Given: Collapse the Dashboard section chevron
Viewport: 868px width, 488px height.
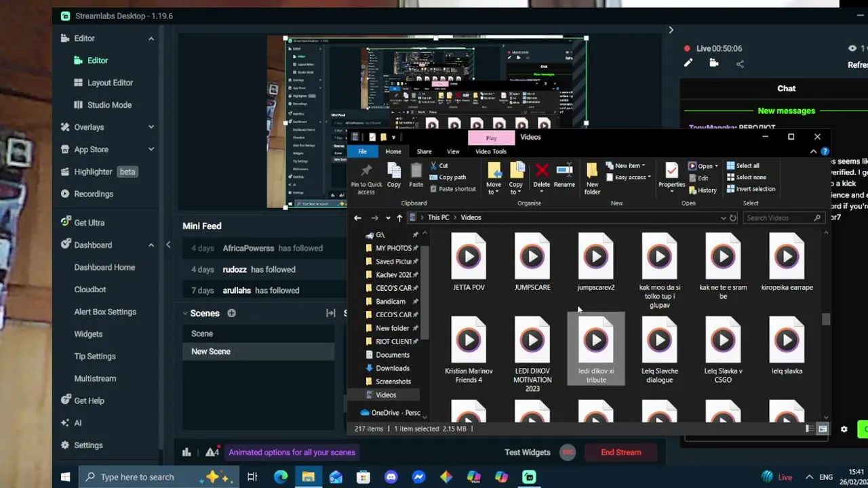Looking at the screenshot, I should (151, 245).
